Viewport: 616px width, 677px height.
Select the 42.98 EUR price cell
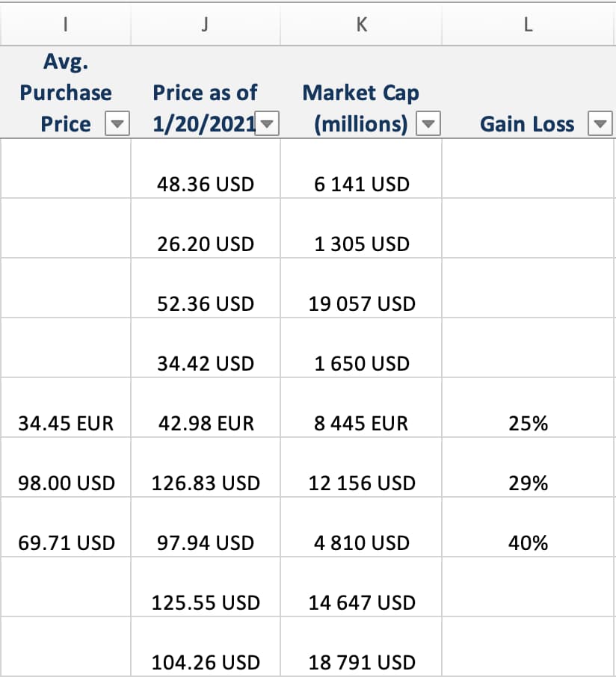click(206, 423)
